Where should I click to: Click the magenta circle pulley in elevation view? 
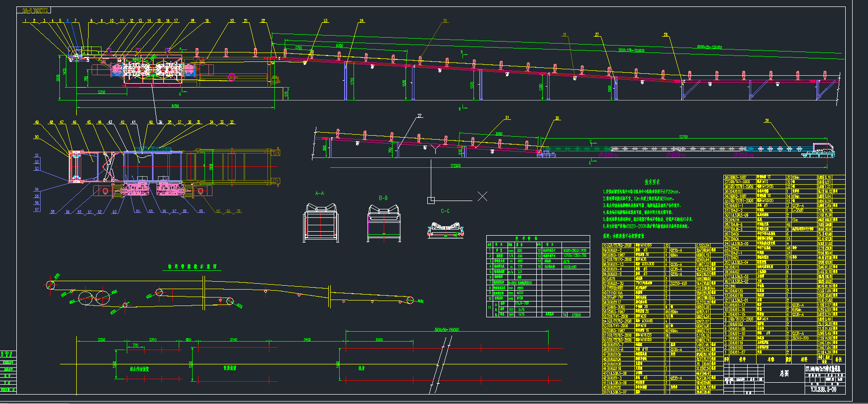tap(231, 77)
